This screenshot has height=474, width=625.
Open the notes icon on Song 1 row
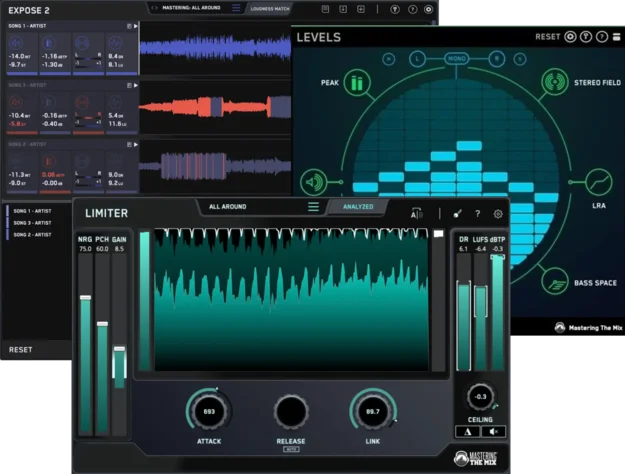[129, 26]
